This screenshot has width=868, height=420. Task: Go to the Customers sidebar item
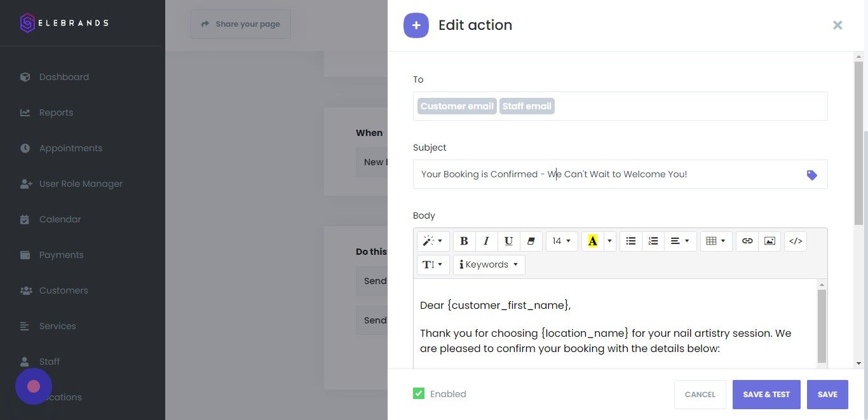click(64, 290)
